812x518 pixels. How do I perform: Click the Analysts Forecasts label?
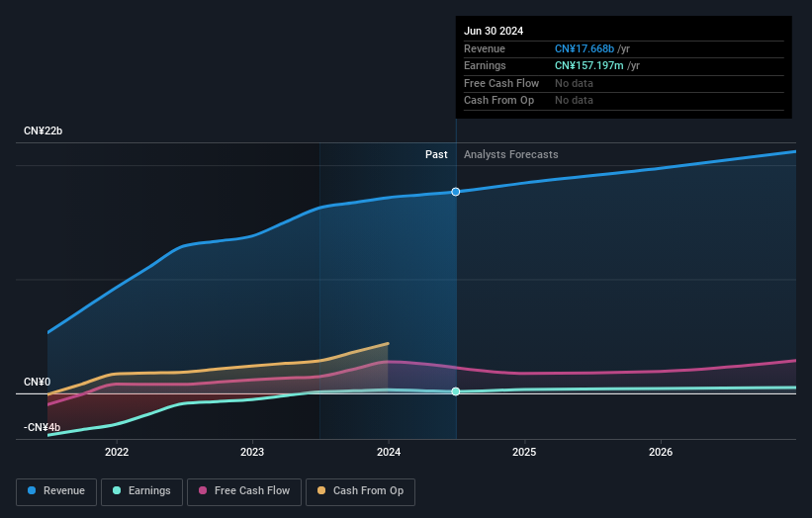(x=511, y=155)
